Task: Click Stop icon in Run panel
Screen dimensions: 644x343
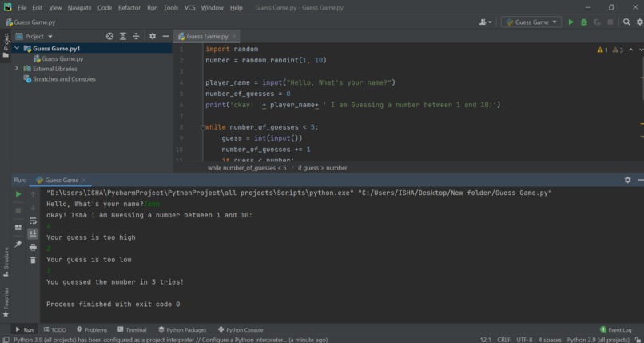Action: (18, 210)
